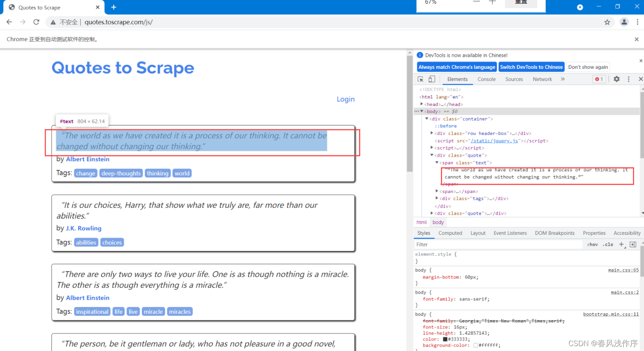Collapse the body element node
The width and height of the screenshot is (644, 351).
coord(422,111)
